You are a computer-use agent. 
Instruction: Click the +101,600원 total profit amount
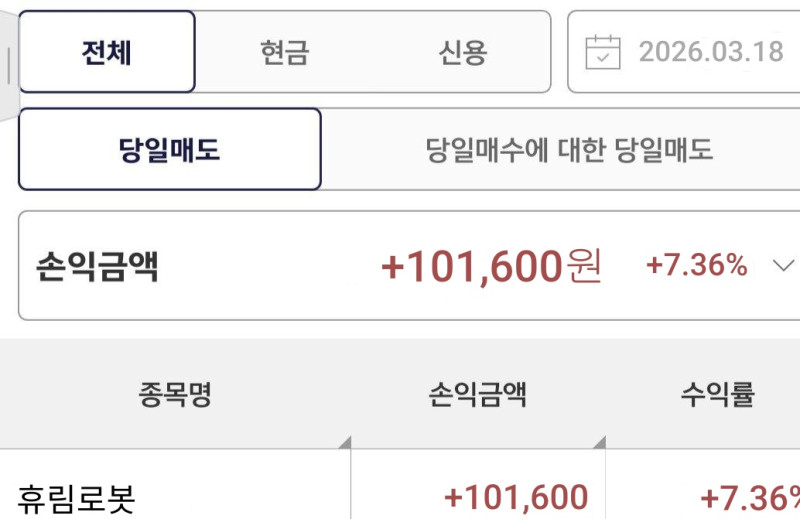[491, 266]
